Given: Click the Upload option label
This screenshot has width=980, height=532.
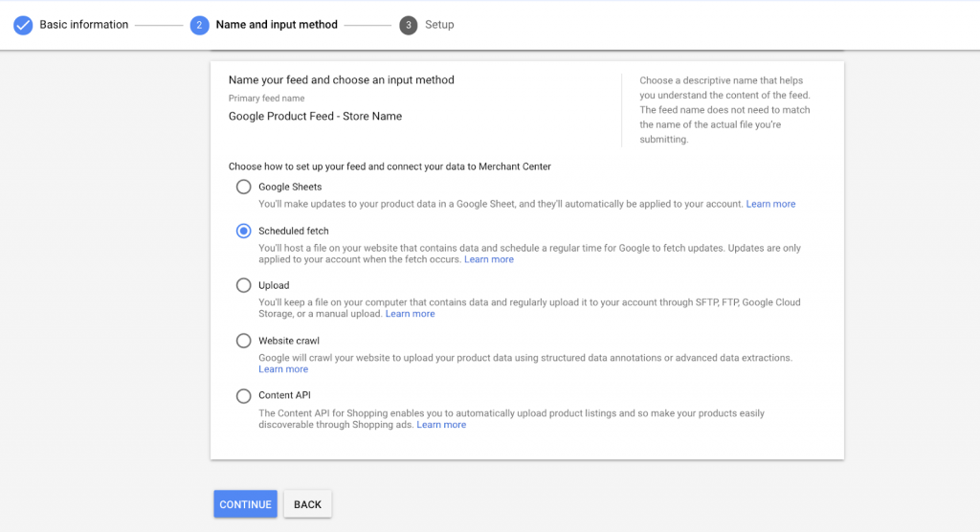Looking at the screenshot, I should (274, 285).
